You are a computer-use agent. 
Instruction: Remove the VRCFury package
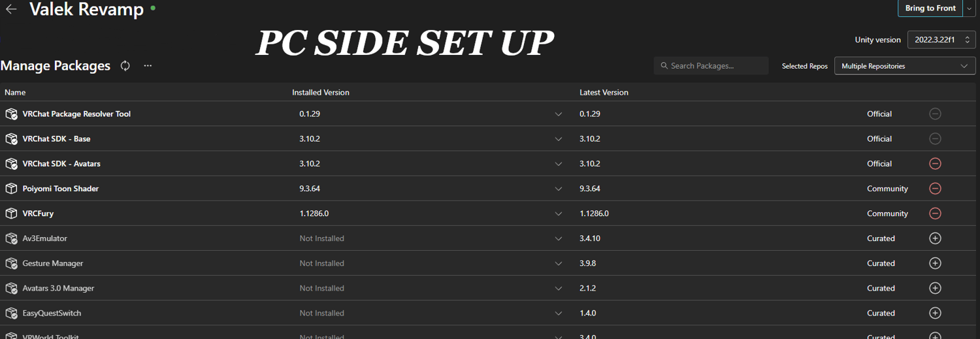935,214
